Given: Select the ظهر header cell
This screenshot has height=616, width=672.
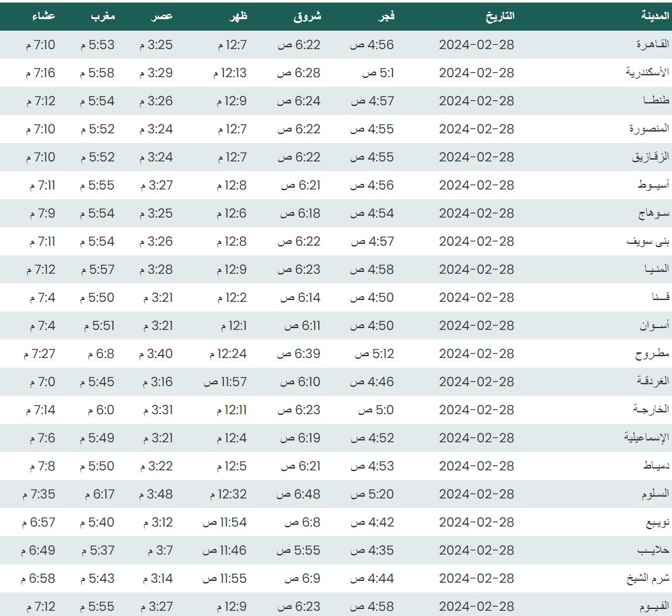Looking at the screenshot, I should click(x=237, y=17).
